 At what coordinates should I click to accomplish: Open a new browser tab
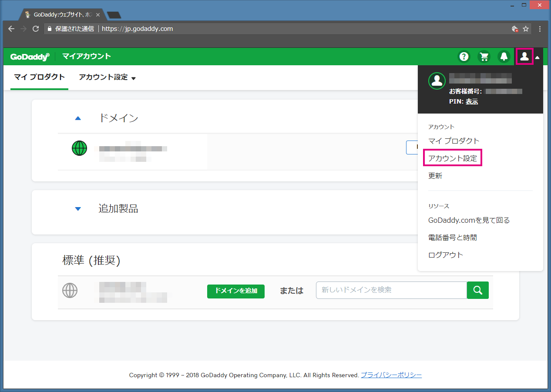click(114, 15)
